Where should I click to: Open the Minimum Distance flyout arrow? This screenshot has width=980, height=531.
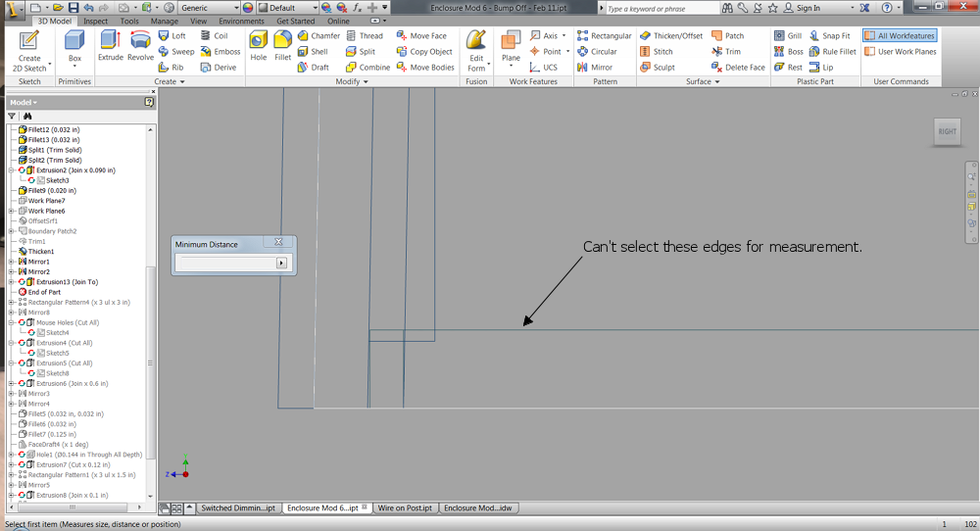(x=281, y=263)
